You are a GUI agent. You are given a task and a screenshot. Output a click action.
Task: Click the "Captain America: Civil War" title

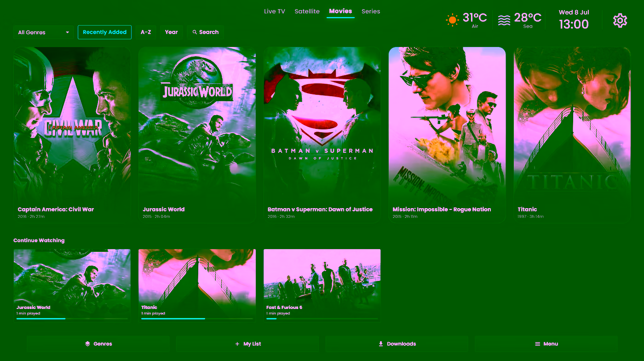tap(56, 209)
